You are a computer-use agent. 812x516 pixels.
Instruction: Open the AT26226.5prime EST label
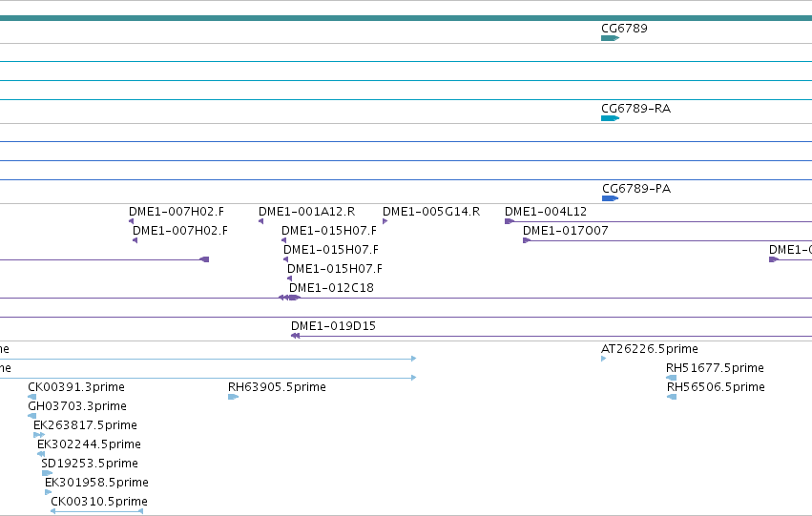pyautogui.click(x=650, y=349)
